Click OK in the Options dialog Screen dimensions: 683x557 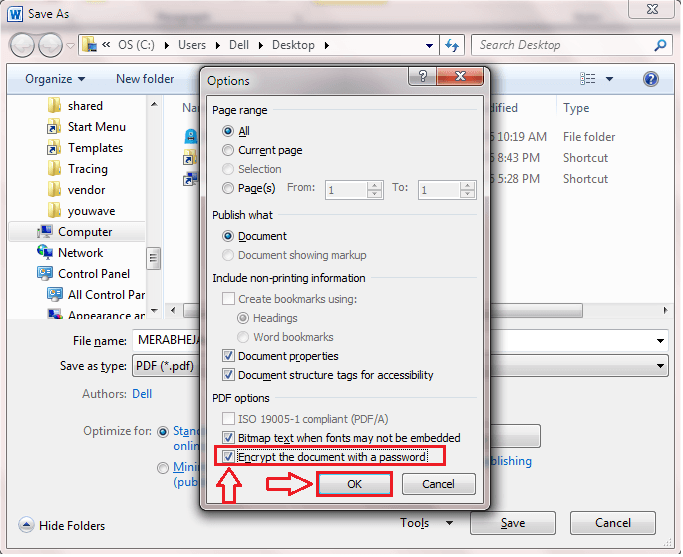pyautogui.click(x=354, y=484)
